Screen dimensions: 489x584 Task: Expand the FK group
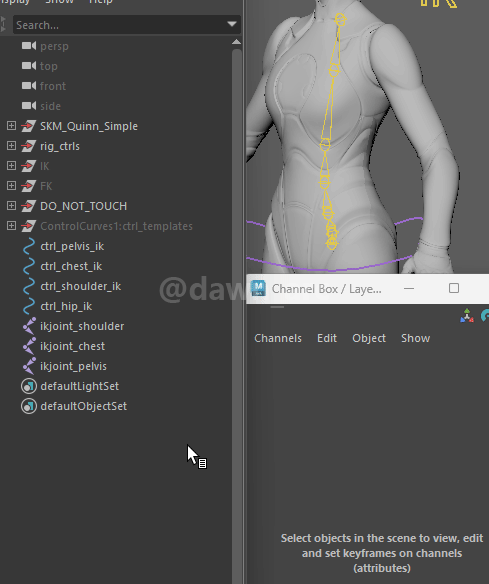12,186
